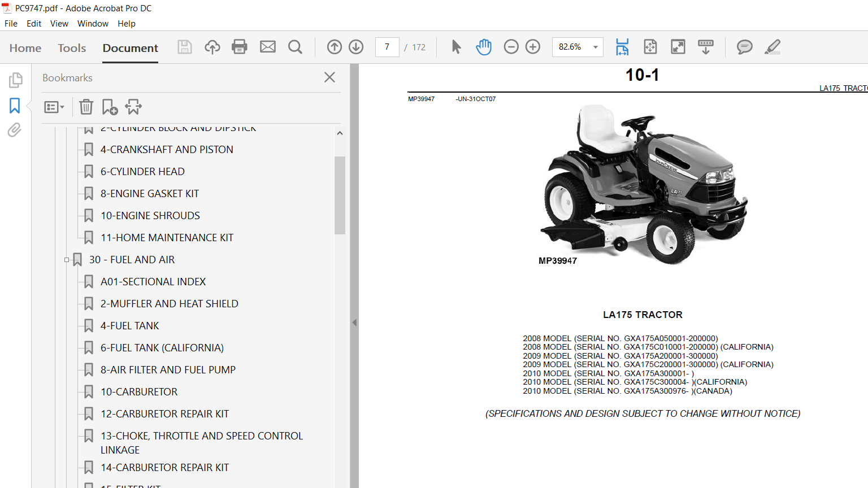Screen dimensions: 868x488
Task: Open 10-CARBURETOR bookmark
Action: click(x=139, y=392)
